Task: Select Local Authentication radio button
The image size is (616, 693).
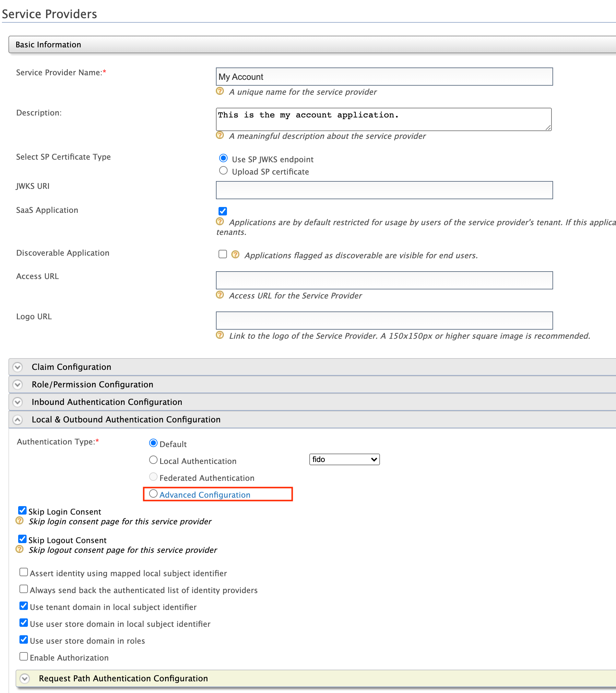Action: coord(153,460)
